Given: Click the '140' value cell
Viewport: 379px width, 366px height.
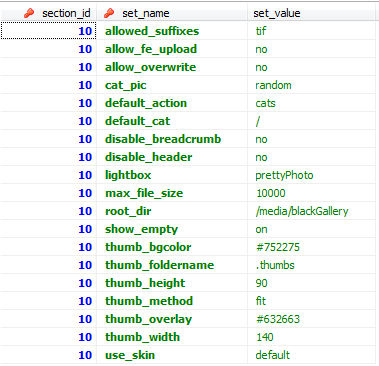Looking at the screenshot, I should tap(312, 337).
